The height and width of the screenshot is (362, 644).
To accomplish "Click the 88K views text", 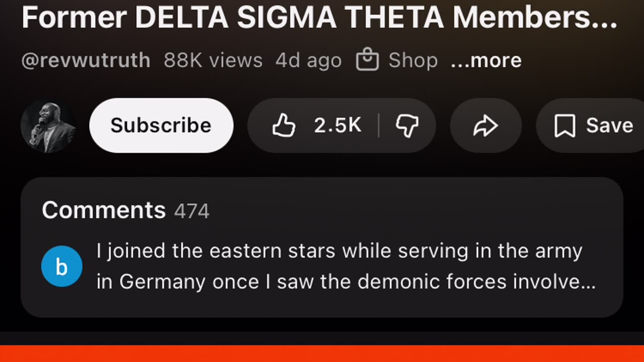I will 213,60.
